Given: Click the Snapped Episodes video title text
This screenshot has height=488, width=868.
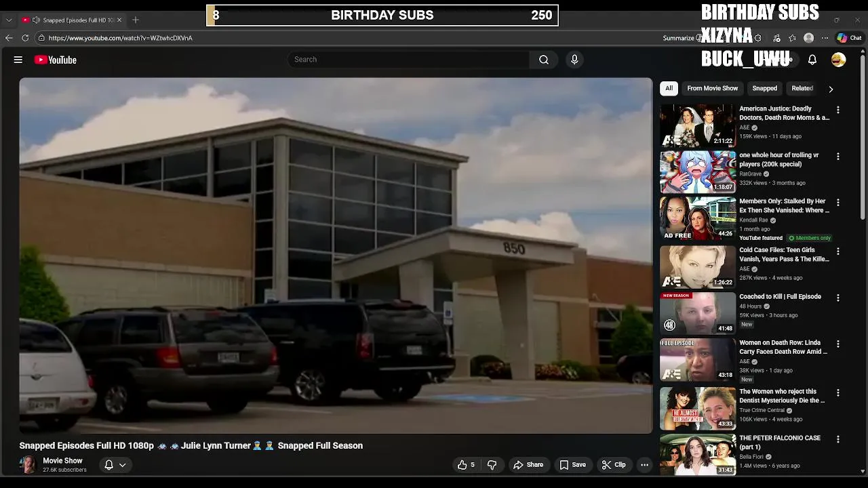Looking at the screenshot, I should tap(191, 445).
